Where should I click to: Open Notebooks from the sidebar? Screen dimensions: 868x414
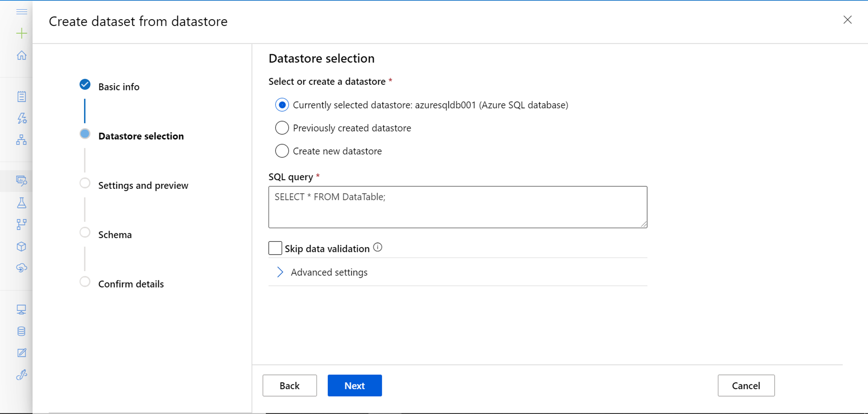click(22, 96)
